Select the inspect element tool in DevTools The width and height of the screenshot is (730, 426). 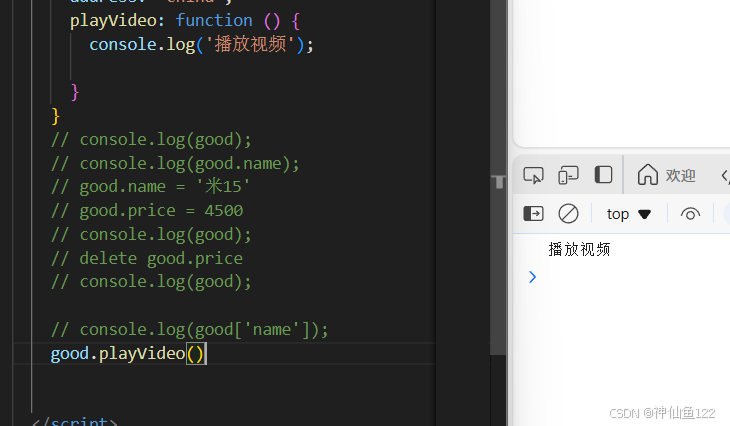(x=533, y=176)
